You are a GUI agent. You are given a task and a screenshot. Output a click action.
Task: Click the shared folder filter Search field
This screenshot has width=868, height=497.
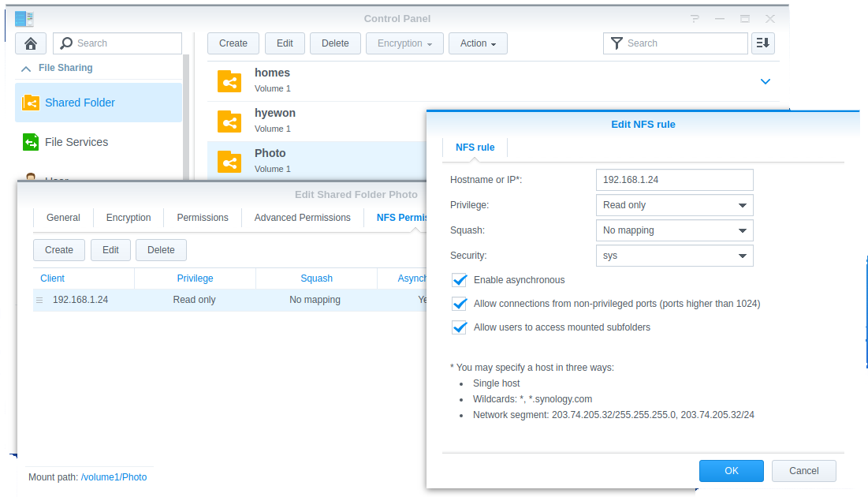coord(676,43)
